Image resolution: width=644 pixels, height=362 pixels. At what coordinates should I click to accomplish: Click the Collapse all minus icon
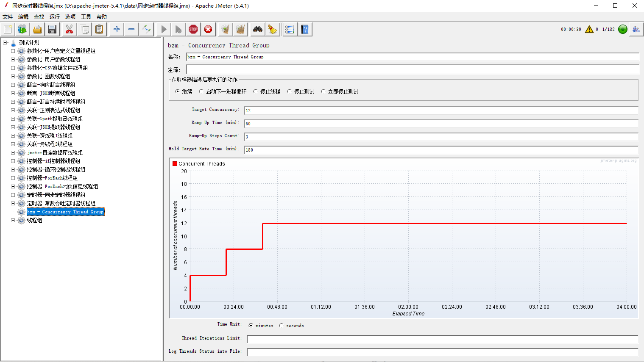click(131, 29)
